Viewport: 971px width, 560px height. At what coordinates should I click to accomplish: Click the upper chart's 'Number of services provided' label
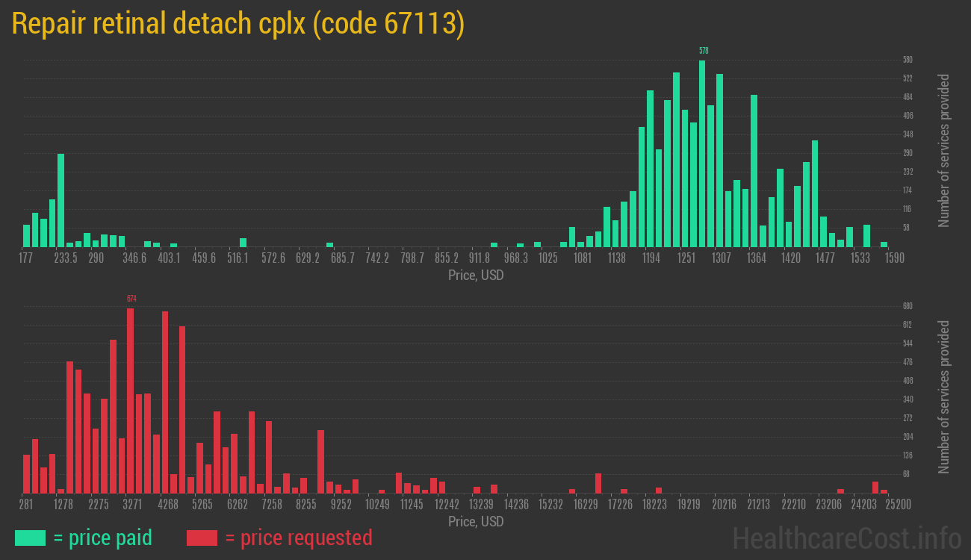pyautogui.click(x=943, y=151)
